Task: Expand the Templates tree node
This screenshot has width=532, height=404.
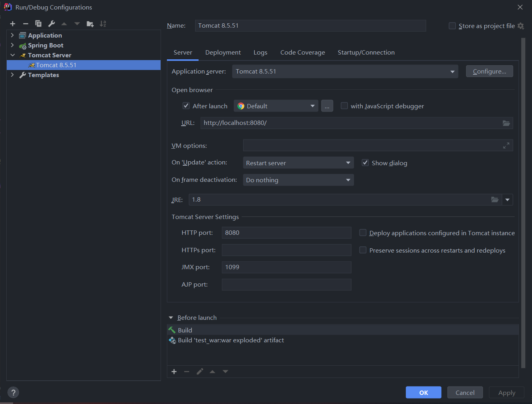Action: [x=12, y=75]
